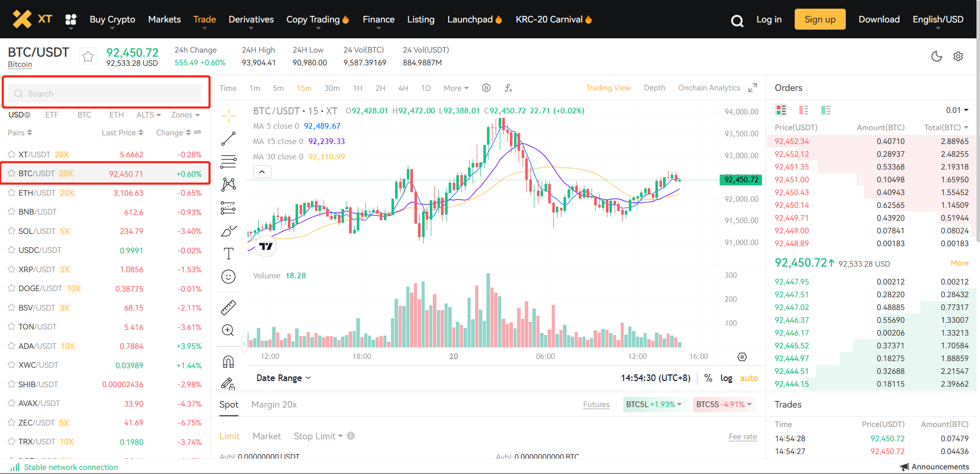Open the Copy Trading menu

(317, 19)
